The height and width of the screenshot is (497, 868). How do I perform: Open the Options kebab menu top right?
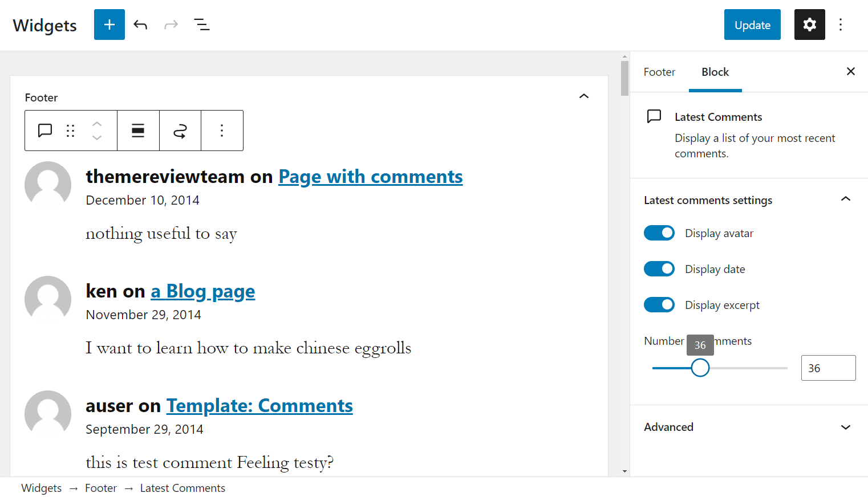tap(841, 25)
